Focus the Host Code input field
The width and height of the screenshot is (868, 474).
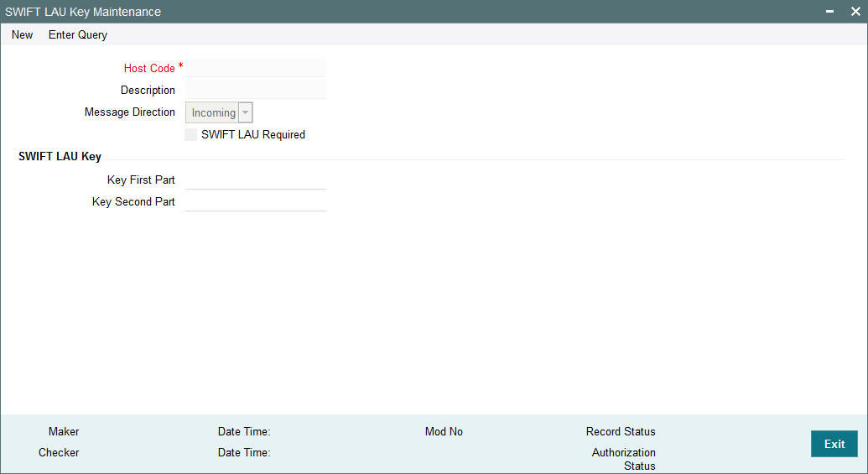[x=256, y=68]
